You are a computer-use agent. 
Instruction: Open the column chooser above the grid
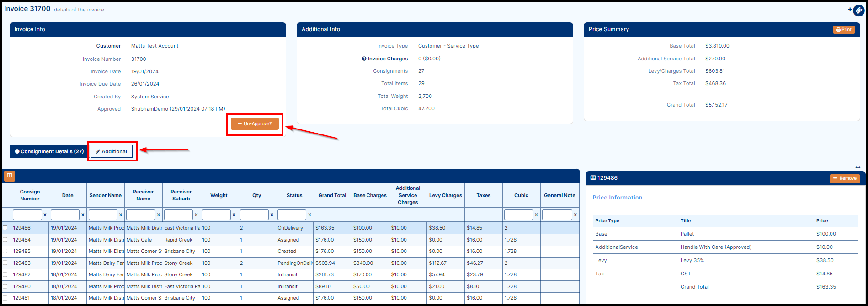click(9, 176)
